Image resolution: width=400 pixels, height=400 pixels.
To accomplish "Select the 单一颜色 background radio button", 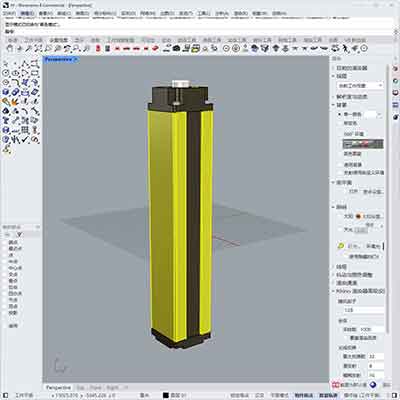I will click(x=340, y=114).
